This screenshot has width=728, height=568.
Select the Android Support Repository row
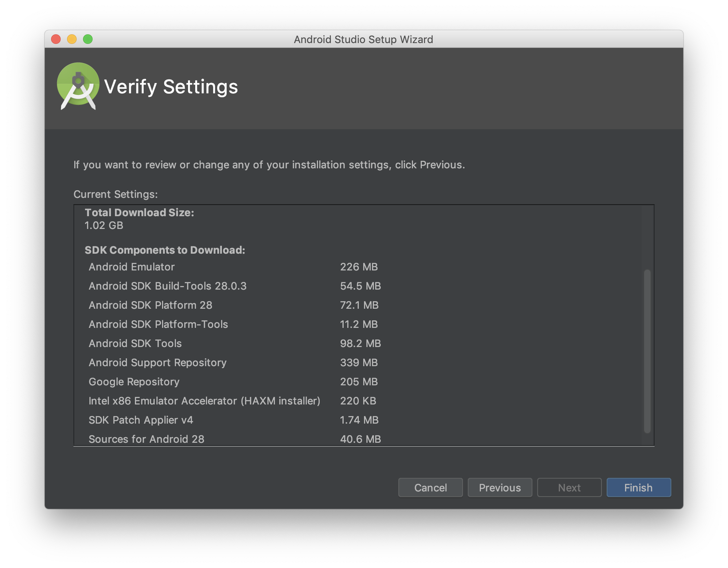click(158, 363)
